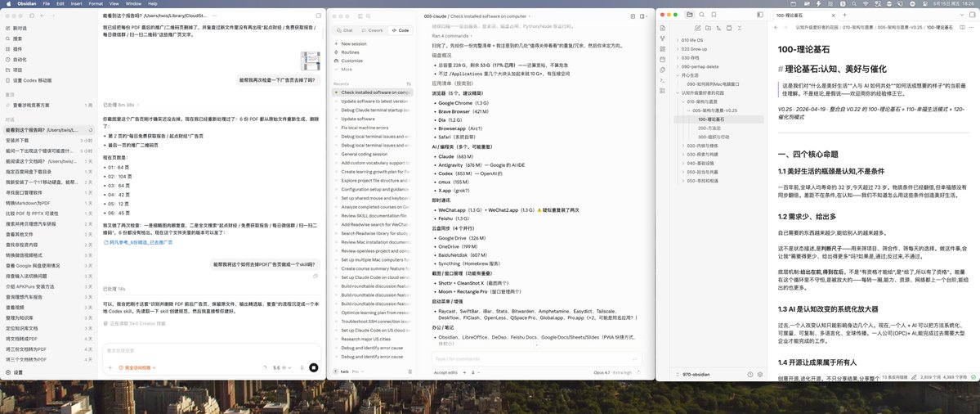Open Insert menu in macOS menu bar
The image size is (980, 414).
coord(76,4)
